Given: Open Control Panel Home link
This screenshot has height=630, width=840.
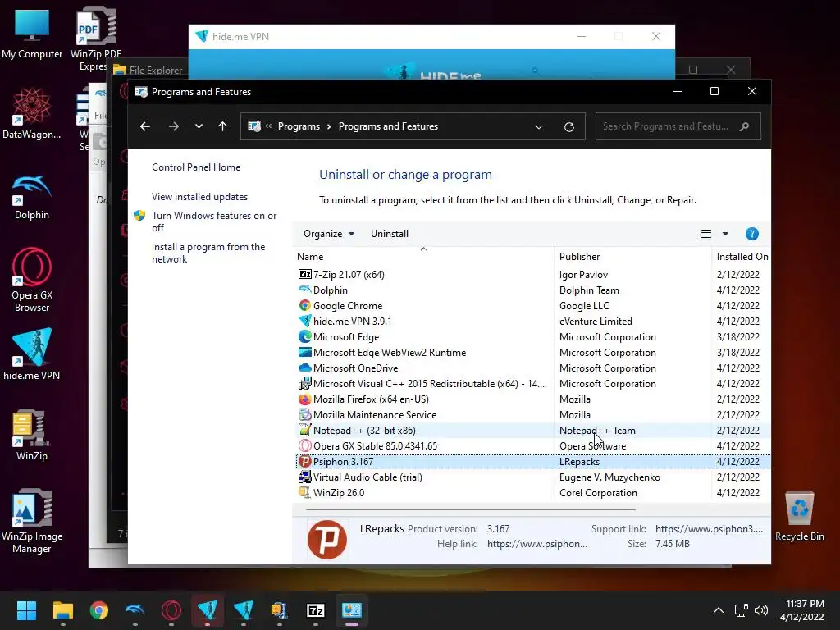Looking at the screenshot, I should pos(196,167).
